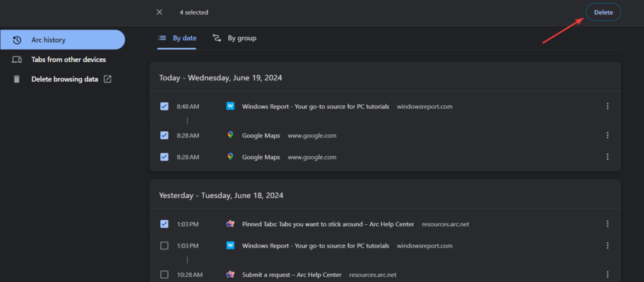Click the trash icon for Delete browsing data
Screen dimensions: 644x282
click(17, 79)
